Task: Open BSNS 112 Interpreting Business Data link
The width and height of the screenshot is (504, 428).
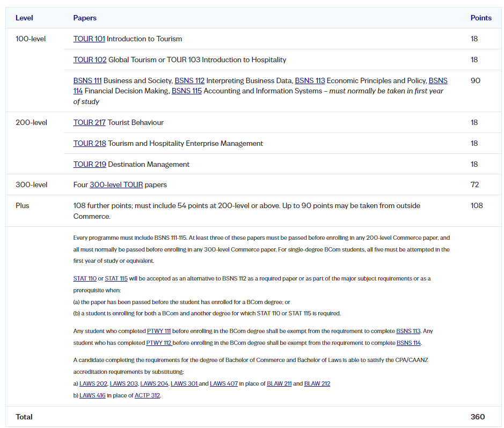Action: (189, 80)
